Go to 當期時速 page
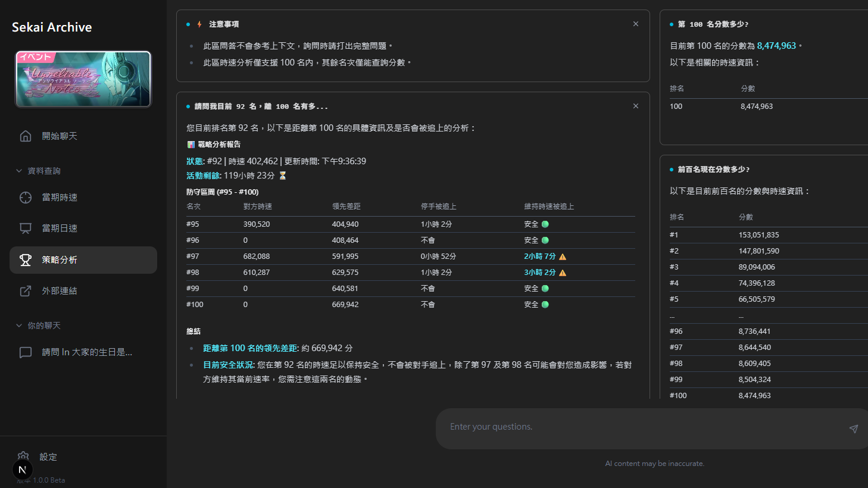The height and width of the screenshot is (488, 868). pos(83,198)
